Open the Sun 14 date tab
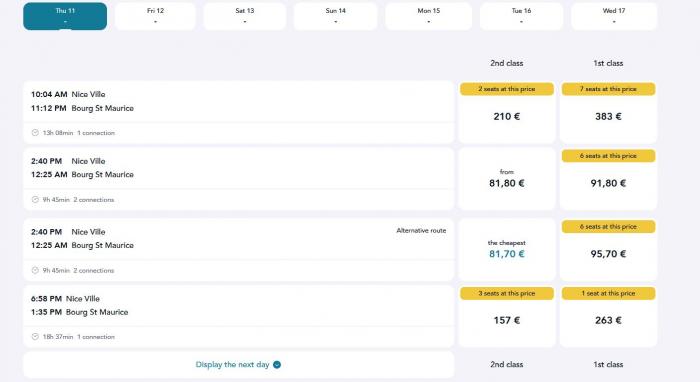 (x=335, y=16)
